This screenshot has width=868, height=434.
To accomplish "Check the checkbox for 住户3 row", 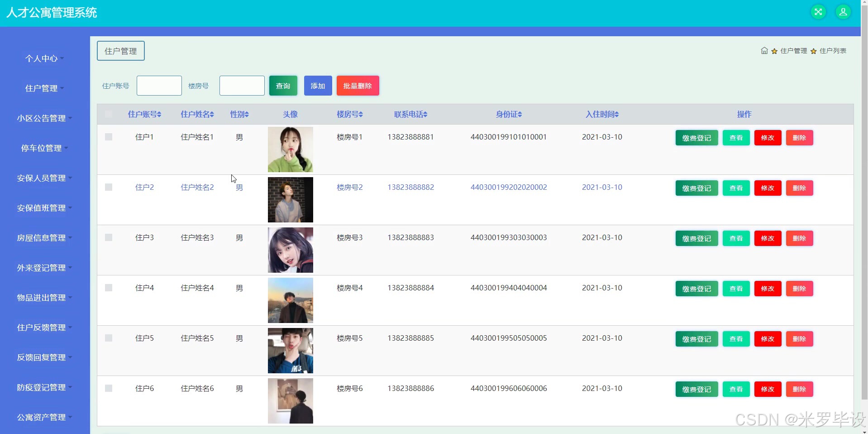I will [x=109, y=237].
